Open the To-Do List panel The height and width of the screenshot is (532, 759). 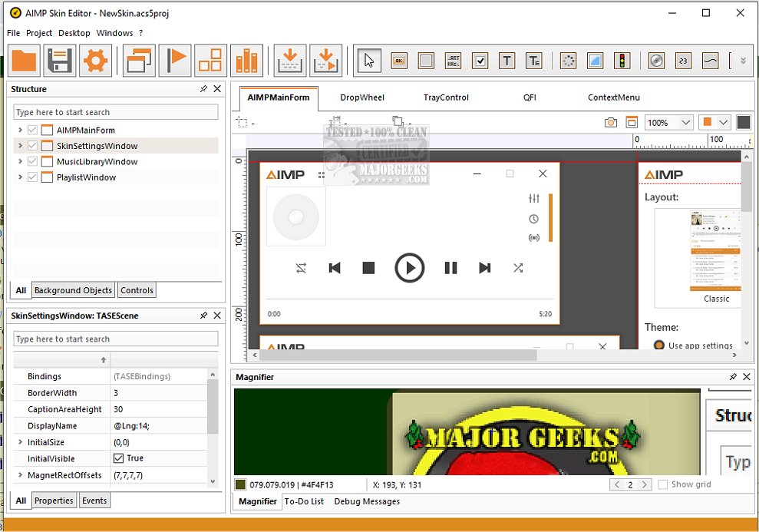305,501
